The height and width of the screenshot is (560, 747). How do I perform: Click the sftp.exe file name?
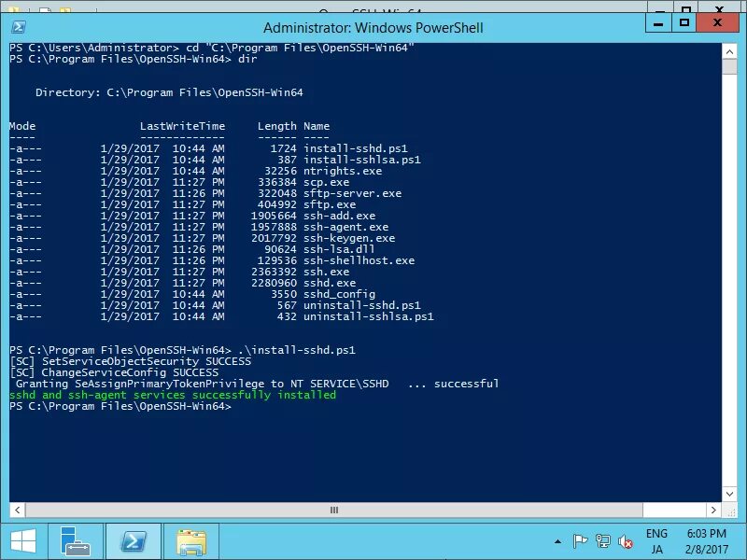330,204
